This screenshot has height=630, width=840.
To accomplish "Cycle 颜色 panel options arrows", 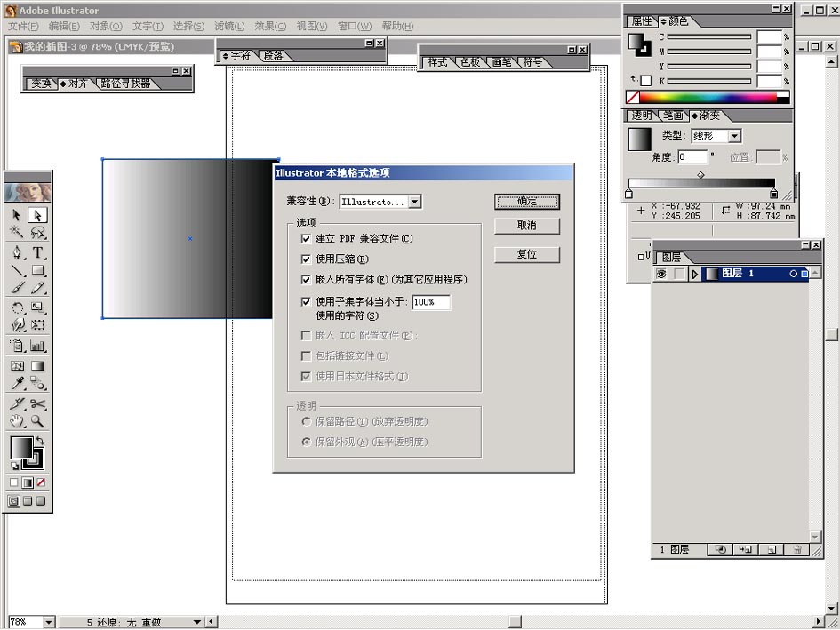I will (x=664, y=21).
